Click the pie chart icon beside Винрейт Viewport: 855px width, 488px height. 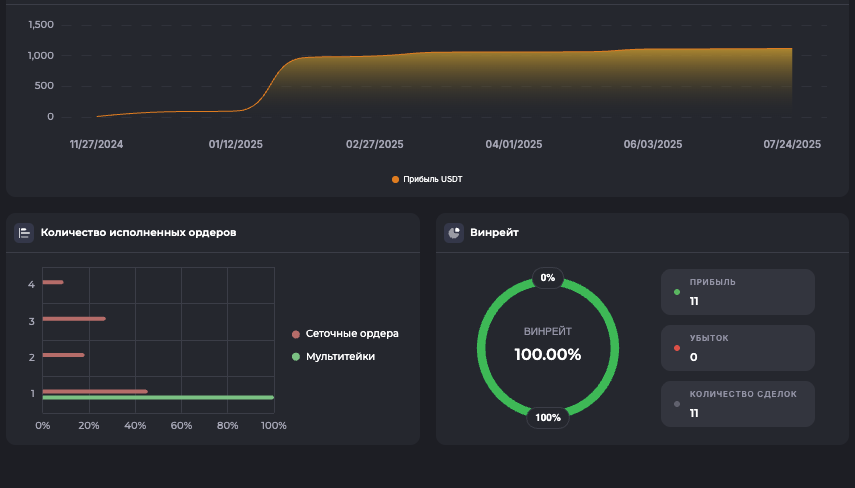click(x=454, y=233)
